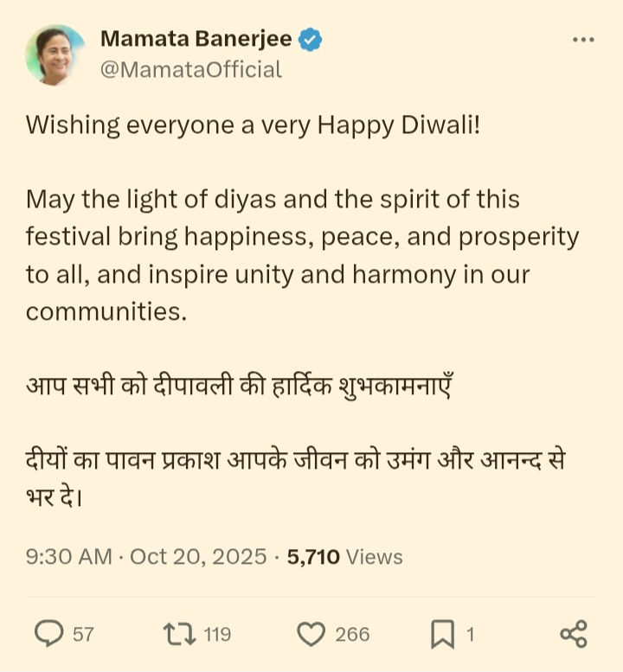Bookmark this tweet
This screenshot has height=672, width=623.
point(442,634)
